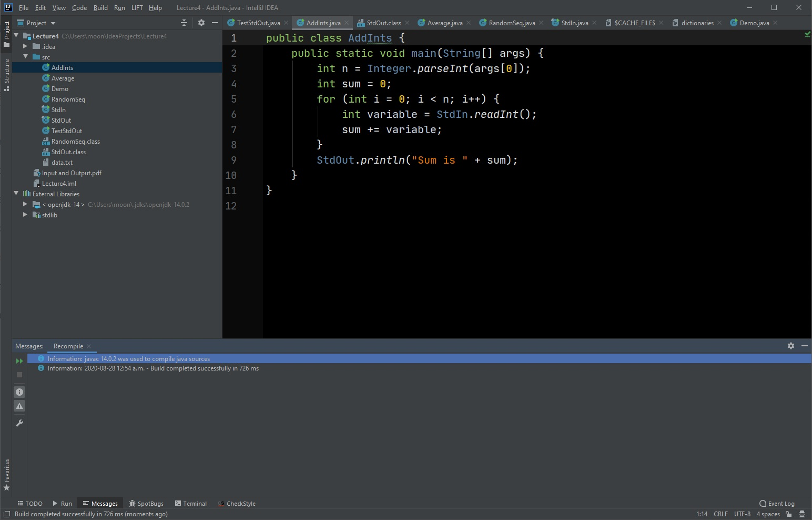812x521 pixels.
Task: Toggle the info messages filter in Messages sidebar
Action: click(19, 392)
